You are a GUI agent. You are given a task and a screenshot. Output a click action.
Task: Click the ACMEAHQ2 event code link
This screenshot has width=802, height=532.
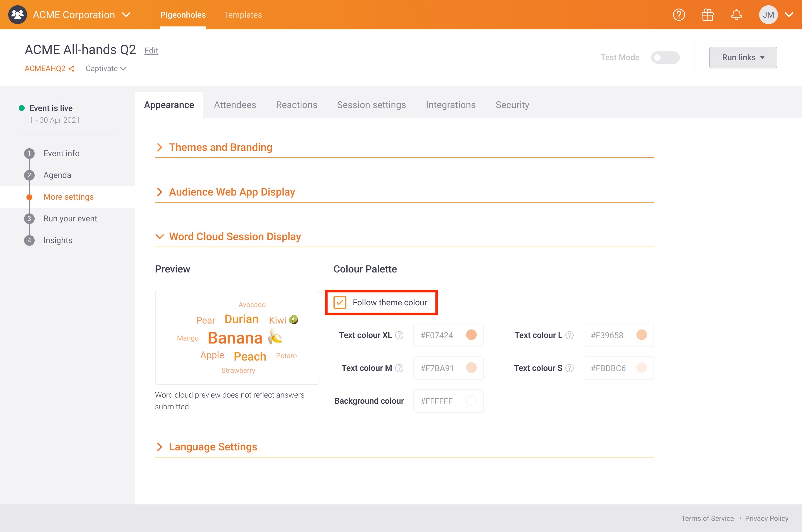pyautogui.click(x=45, y=68)
